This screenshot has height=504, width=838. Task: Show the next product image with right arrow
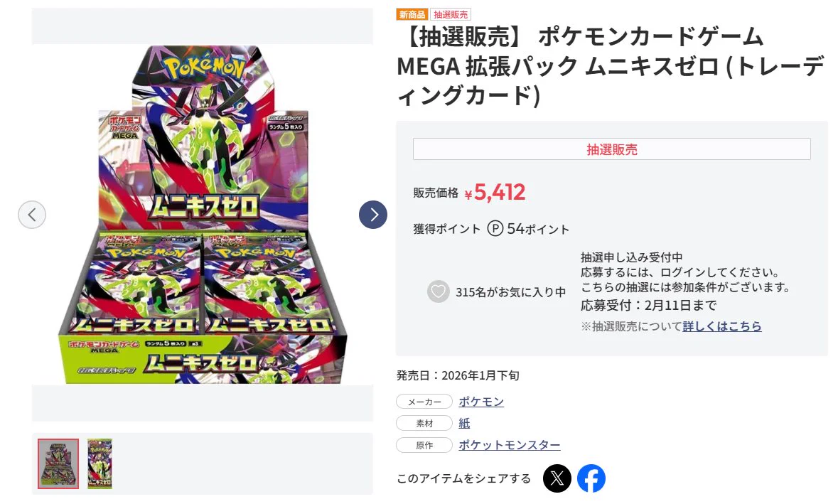pos(373,215)
